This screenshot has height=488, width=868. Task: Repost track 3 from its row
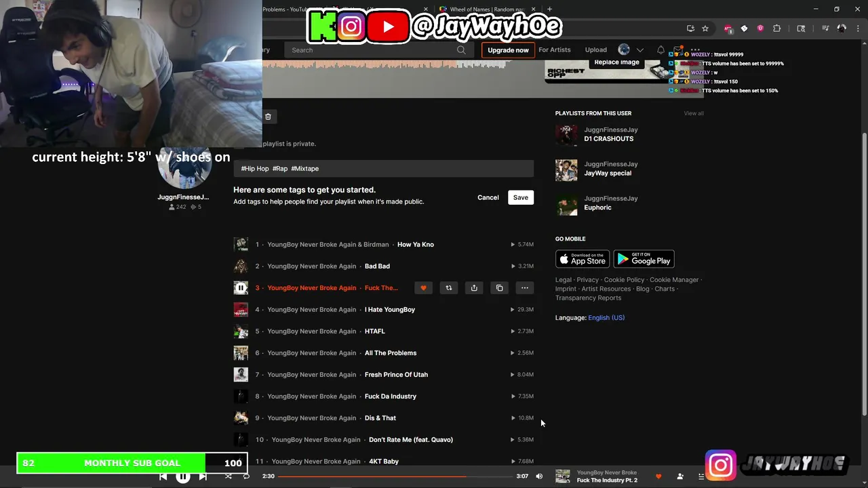(x=448, y=288)
